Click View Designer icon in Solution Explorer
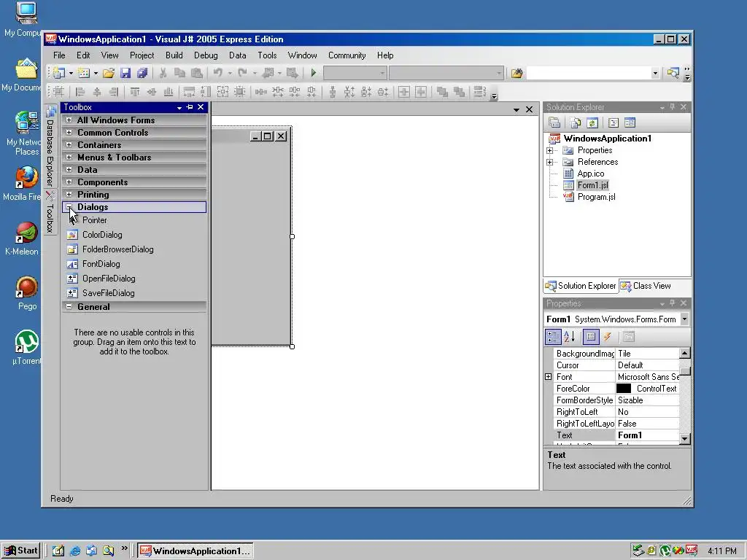This screenshot has width=747, height=560. tap(630, 122)
